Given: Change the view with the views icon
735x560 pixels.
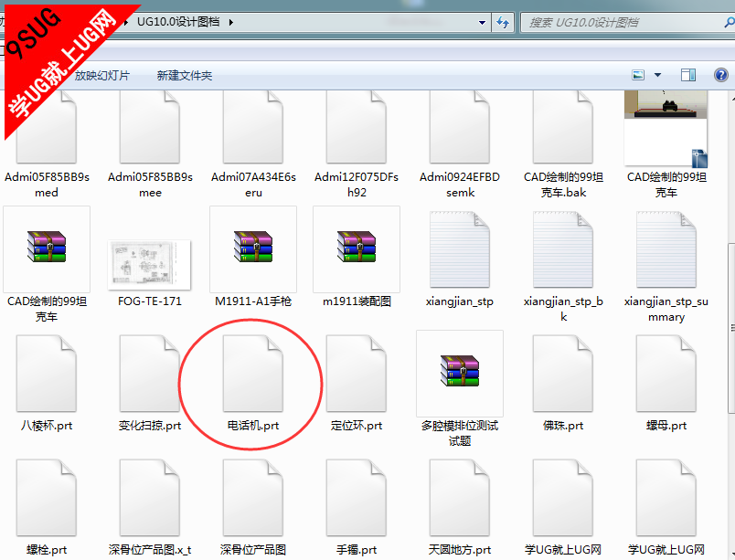Looking at the screenshot, I should (x=638, y=75).
